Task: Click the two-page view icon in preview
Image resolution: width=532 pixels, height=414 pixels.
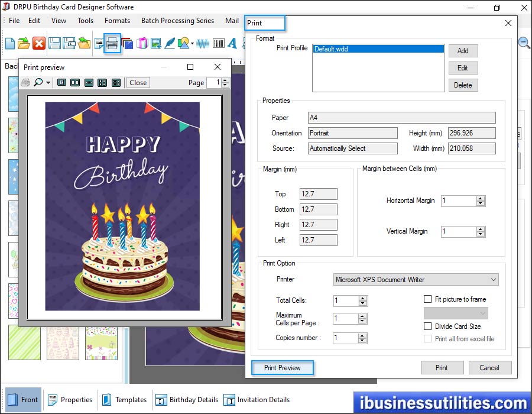Action: tap(75, 83)
